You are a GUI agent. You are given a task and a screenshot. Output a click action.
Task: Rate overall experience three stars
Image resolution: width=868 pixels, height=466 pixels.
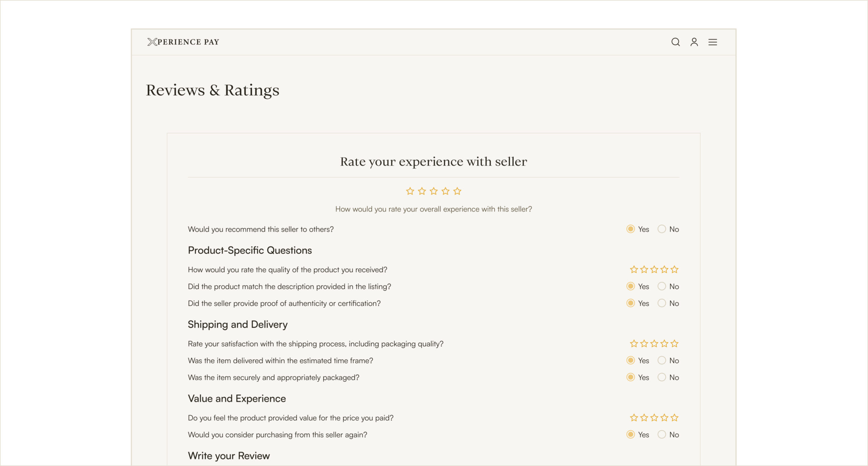pos(434,191)
